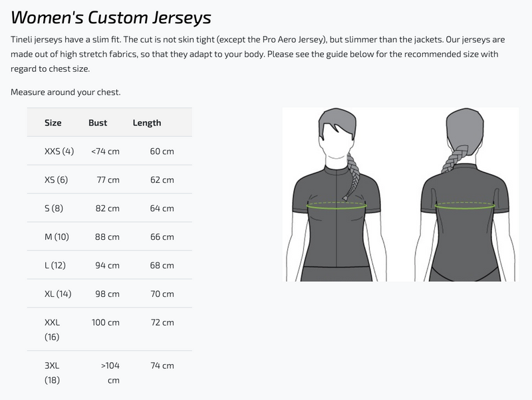Viewport: 532px width, 400px height.
Task: Select the Length column header
Action: 147,123
